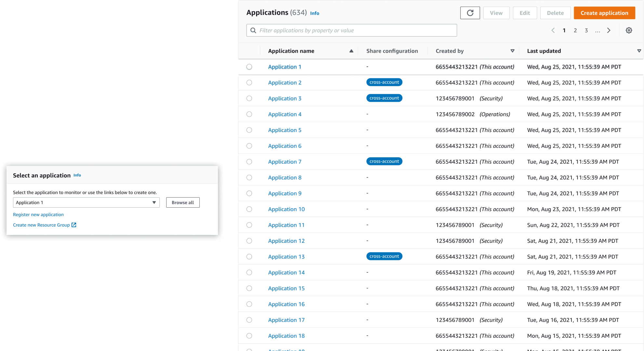Image resolution: width=644 pixels, height=351 pixels.
Task: Click the Delete button
Action: click(555, 13)
